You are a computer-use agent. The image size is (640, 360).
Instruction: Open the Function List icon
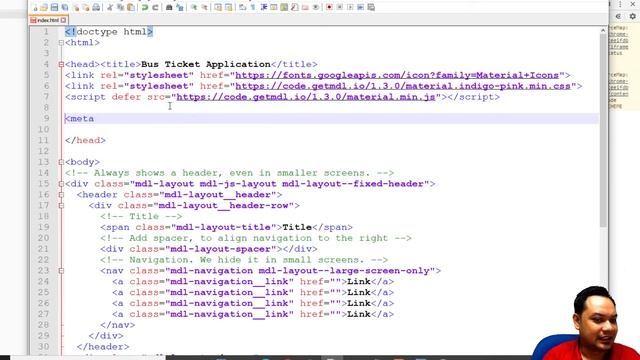295,7
